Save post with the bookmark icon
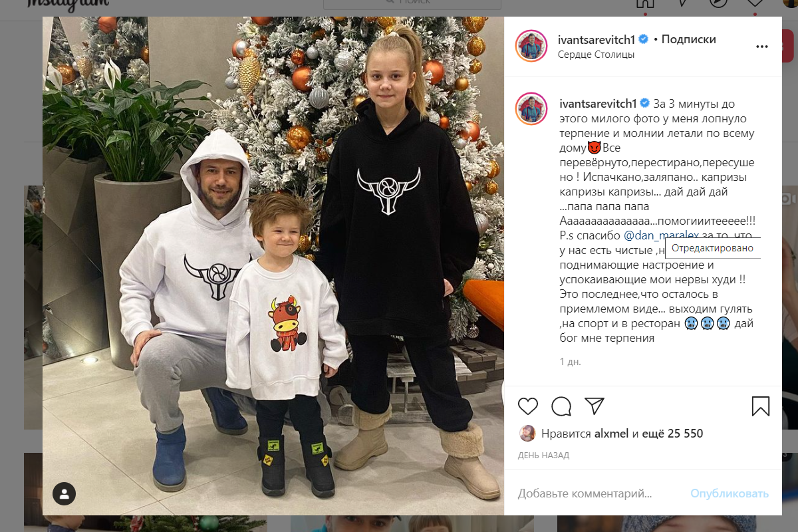 761,406
